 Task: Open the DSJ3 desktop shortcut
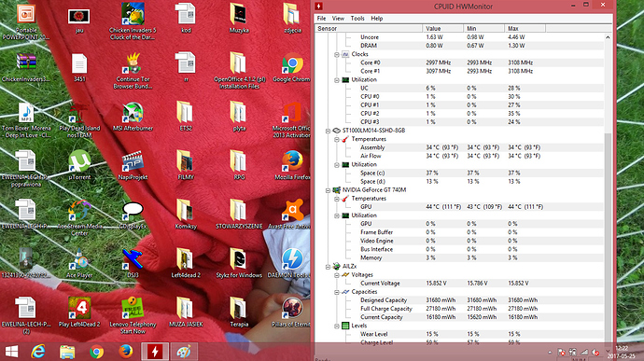(133, 263)
